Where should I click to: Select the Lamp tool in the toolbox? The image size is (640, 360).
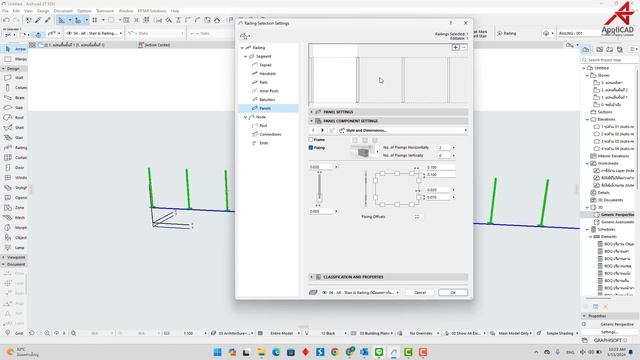click(14, 248)
